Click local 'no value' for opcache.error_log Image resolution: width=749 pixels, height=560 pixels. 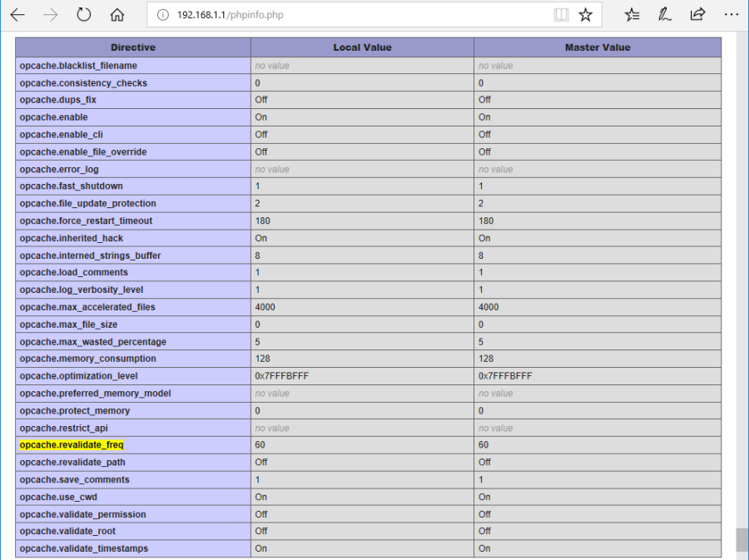tap(272, 169)
